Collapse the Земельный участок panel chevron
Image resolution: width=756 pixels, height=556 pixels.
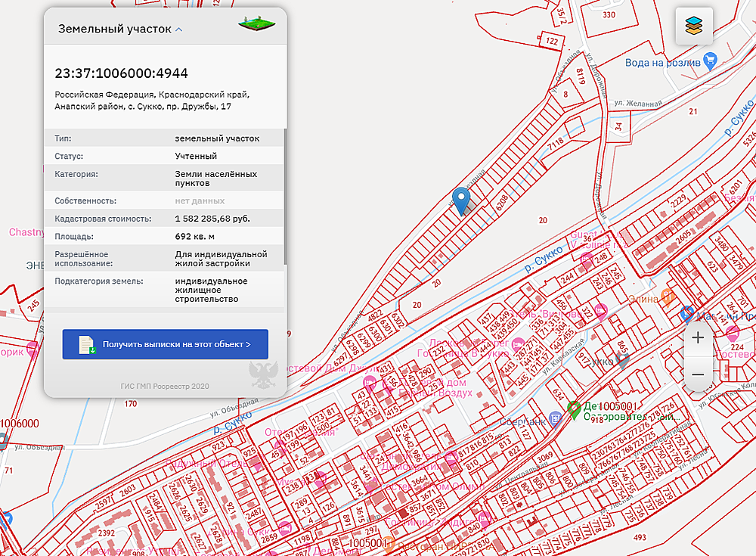[178, 30]
